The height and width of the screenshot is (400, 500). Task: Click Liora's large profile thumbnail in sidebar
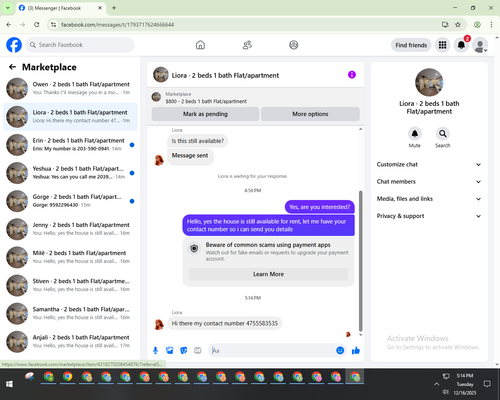pyautogui.click(x=429, y=82)
